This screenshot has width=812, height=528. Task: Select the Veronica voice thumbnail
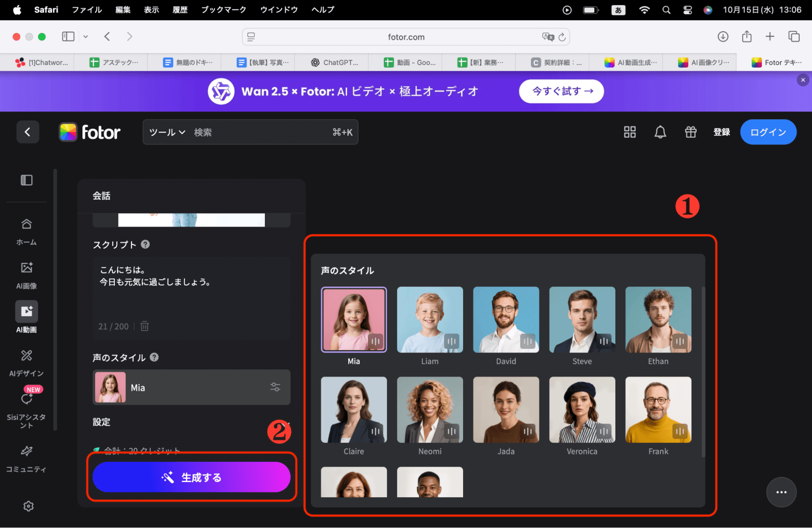[582, 410]
